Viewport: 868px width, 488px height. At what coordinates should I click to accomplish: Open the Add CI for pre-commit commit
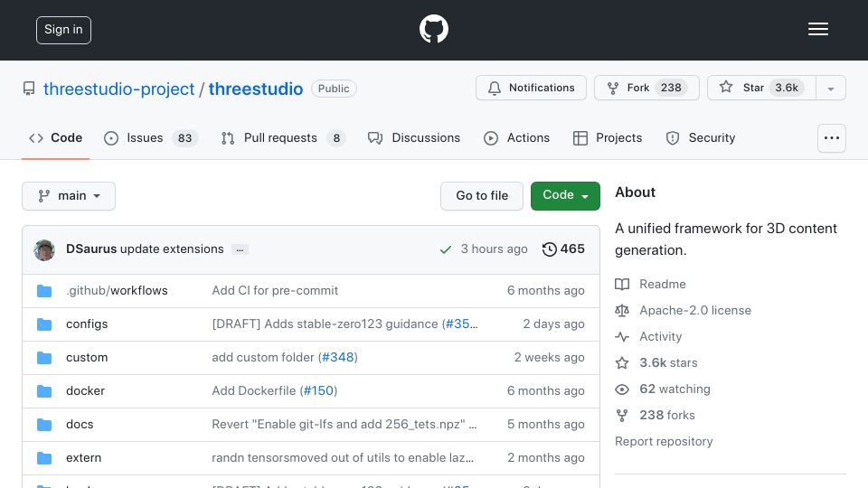pyautogui.click(x=275, y=290)
